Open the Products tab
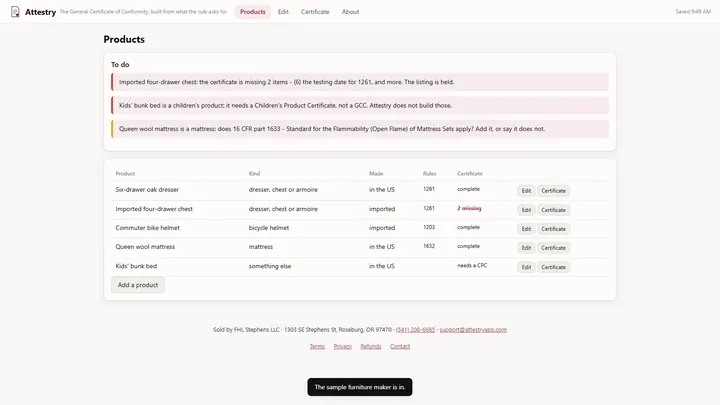720x405 pixels. coord(253,12)
